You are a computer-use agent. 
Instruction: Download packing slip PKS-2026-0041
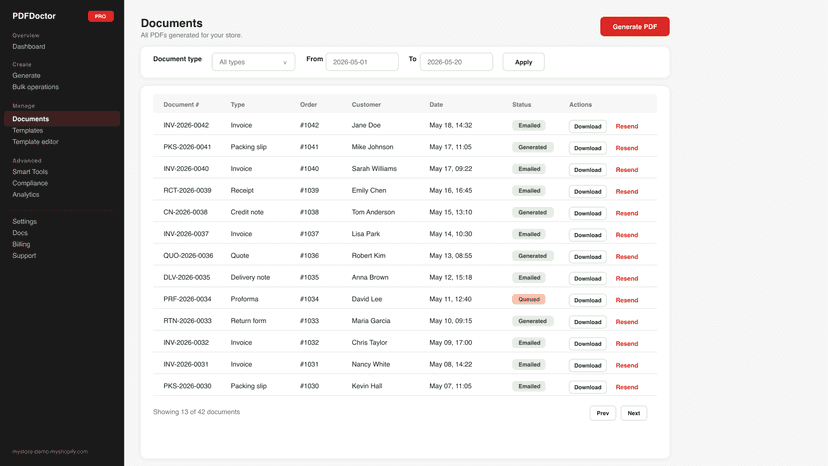588,148
